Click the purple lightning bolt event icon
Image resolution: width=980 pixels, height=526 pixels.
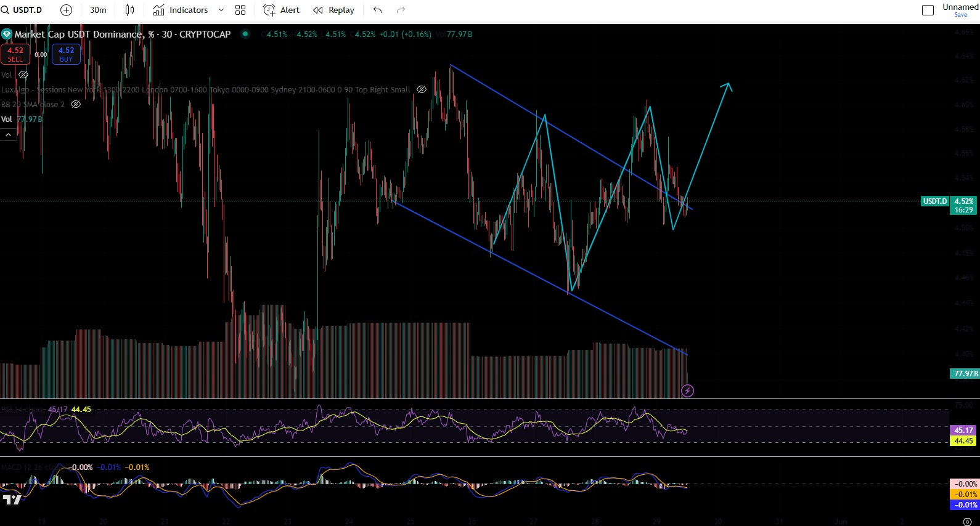tap(688, 390)
